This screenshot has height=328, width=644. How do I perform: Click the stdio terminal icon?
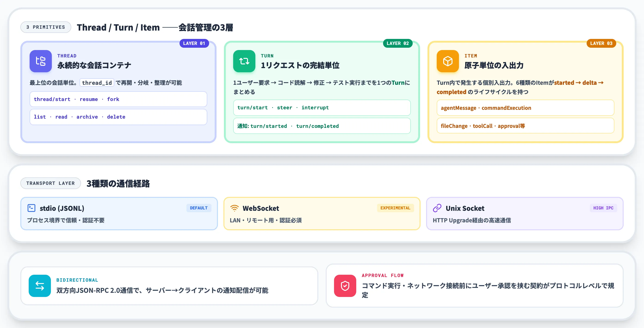[x=31, y=208]
